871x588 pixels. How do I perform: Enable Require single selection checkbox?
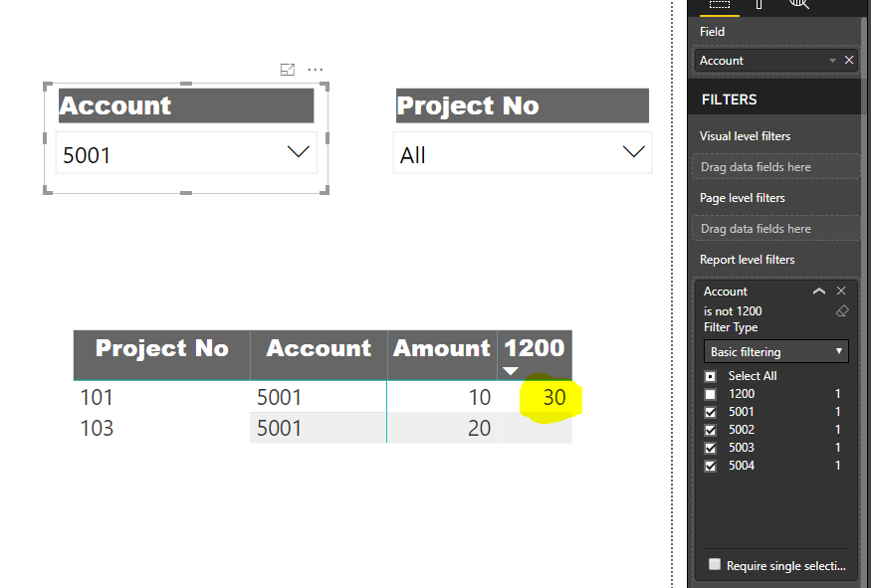(x=715, y=565)
